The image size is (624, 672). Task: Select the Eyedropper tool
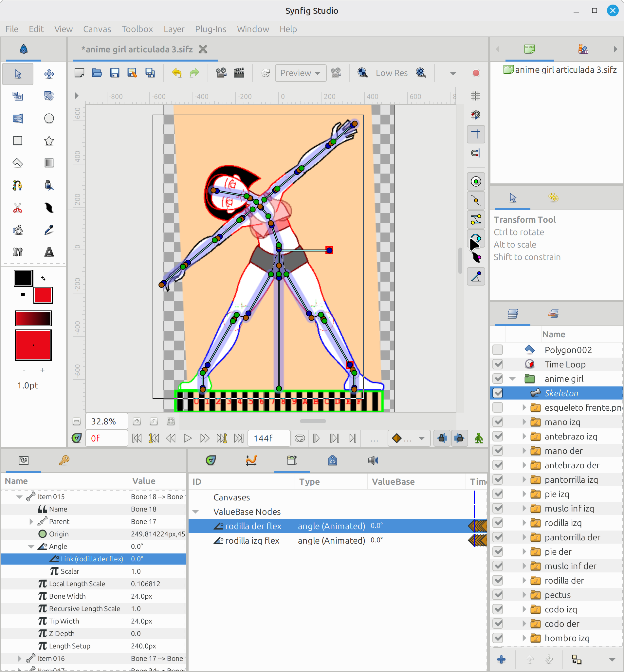(49, 230)
